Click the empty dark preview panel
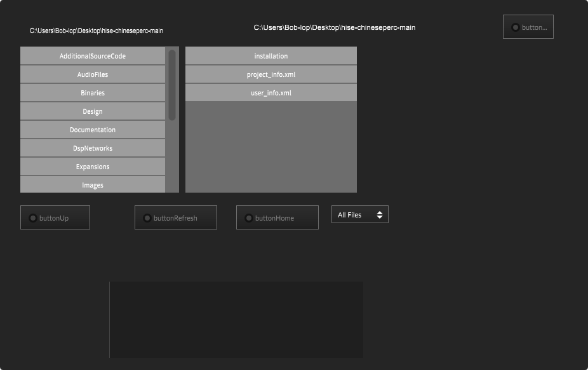Image resolution: width=588 pixels, height=370 pixels. point(236,319)
